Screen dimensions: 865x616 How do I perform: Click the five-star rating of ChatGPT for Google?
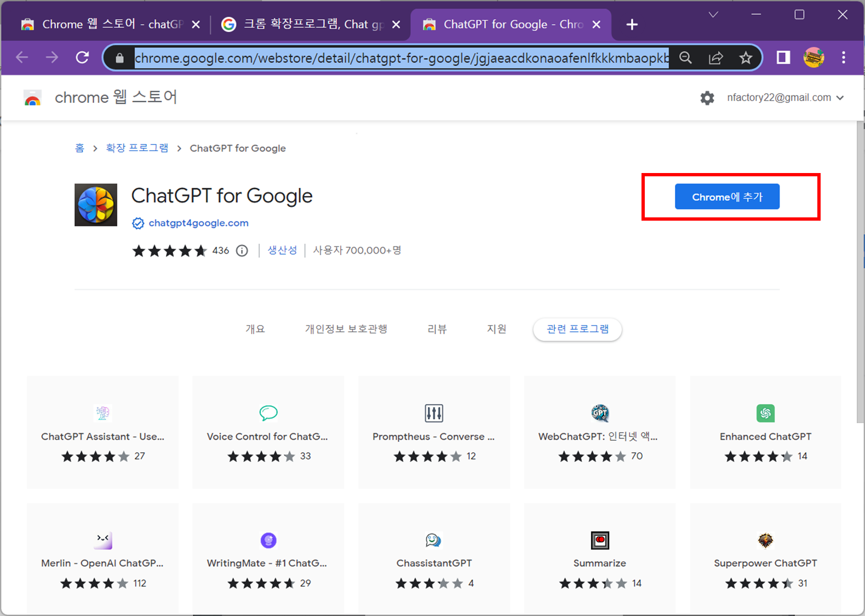pos(169,251)
